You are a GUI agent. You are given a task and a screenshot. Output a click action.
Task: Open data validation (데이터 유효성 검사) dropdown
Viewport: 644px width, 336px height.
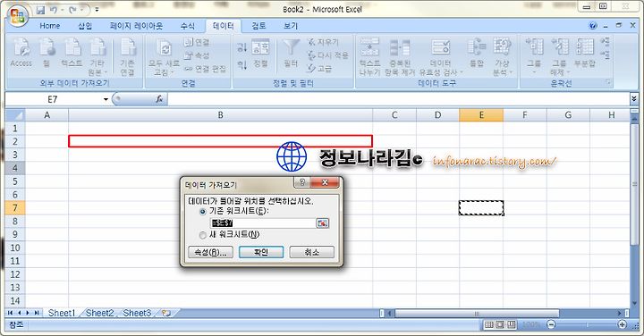[440, 68]
